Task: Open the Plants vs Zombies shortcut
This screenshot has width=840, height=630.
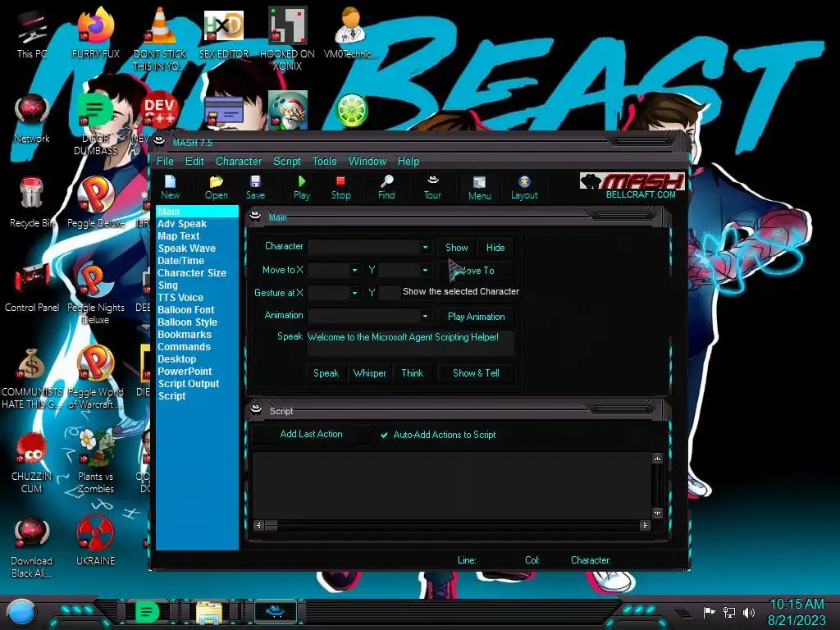Action: pyautogui.click(x=95, y=462)
